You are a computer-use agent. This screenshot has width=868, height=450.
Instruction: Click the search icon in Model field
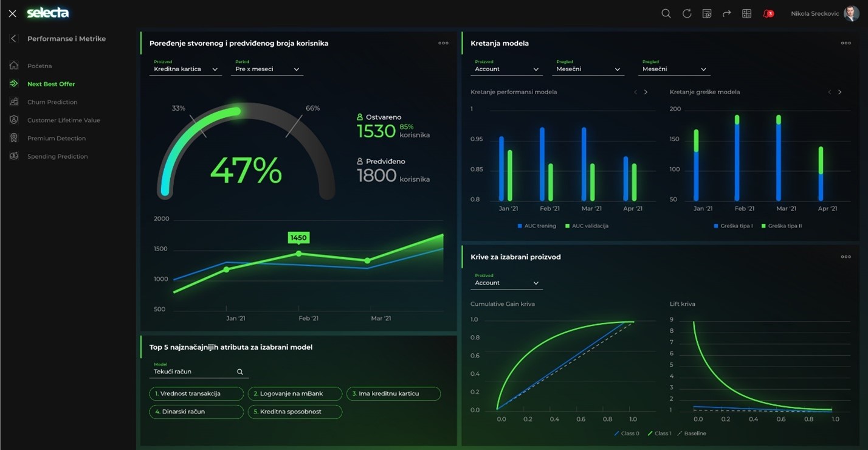click(240, 372)
